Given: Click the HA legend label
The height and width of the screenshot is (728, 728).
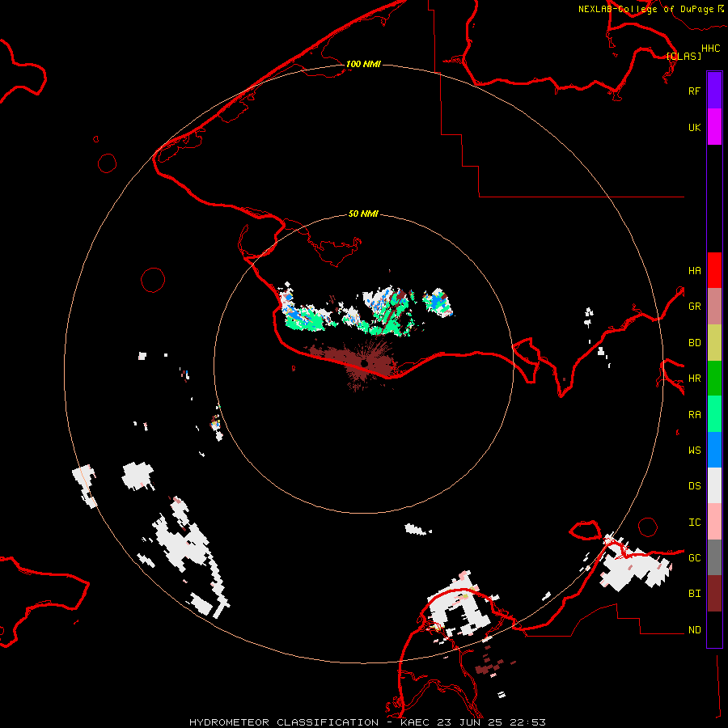Looking at the screenshot, I should click(694, 270).
